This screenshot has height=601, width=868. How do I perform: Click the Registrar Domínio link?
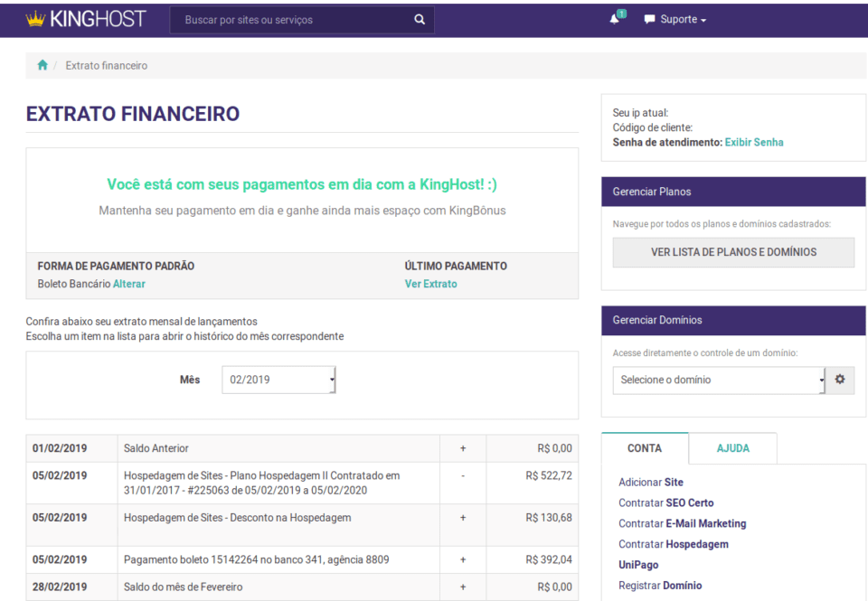(660, 586)
